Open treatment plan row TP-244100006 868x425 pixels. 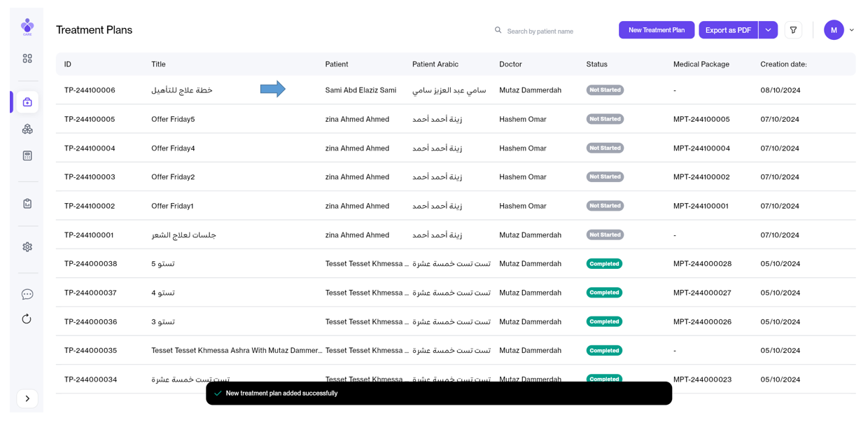coord(90,90)
